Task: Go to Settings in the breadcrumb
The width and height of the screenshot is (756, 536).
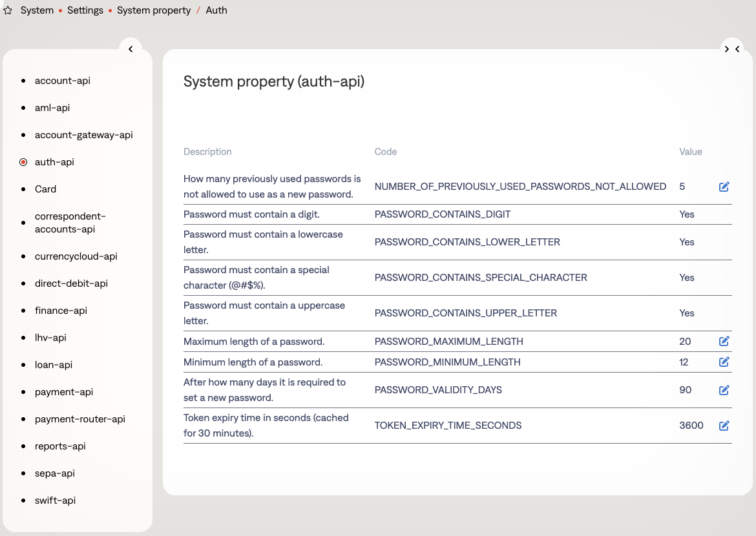Action: point(85,11)
